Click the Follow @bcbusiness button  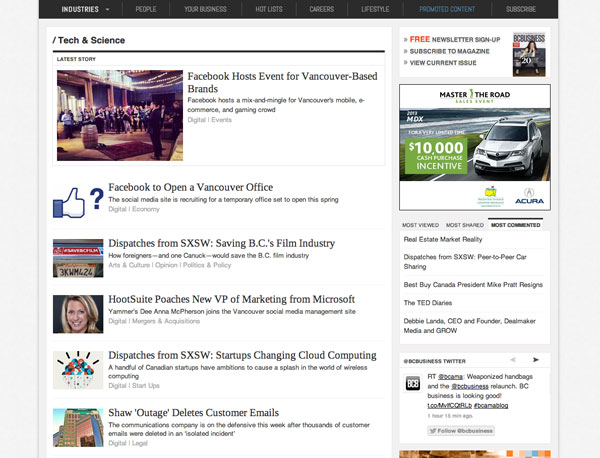click(x=461, y=431)
